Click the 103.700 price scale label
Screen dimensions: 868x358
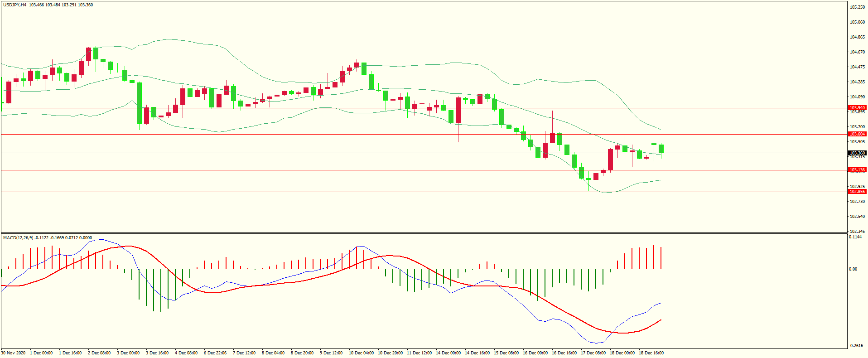tap(857, 127)
